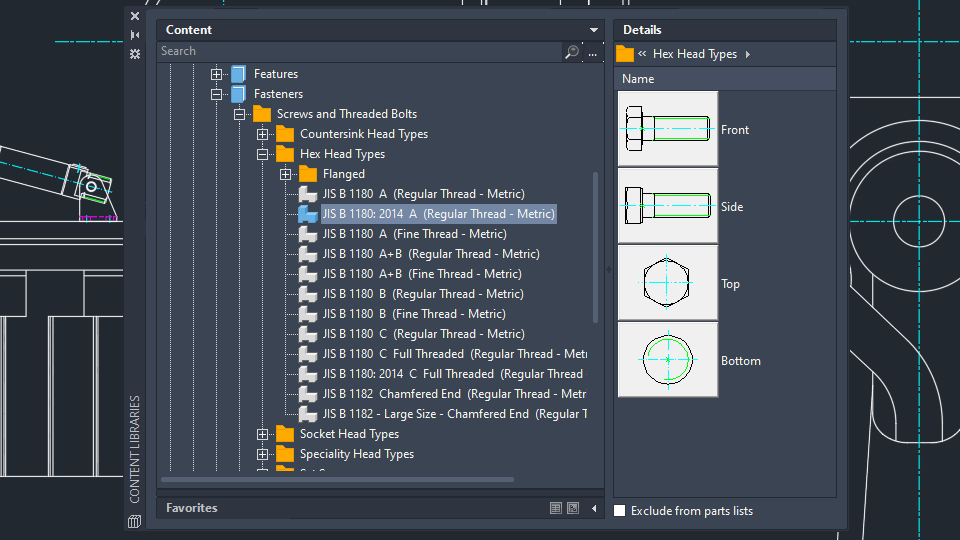Expand the Flanged folder

tap(285, 174)
